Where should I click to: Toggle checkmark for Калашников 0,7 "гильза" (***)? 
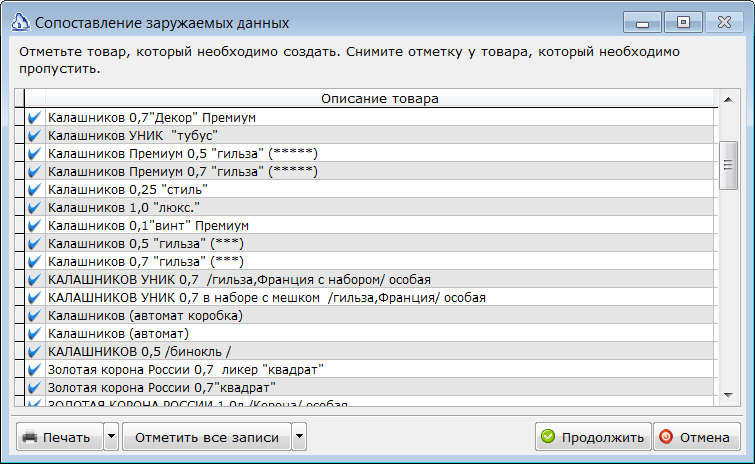[35, 261]
